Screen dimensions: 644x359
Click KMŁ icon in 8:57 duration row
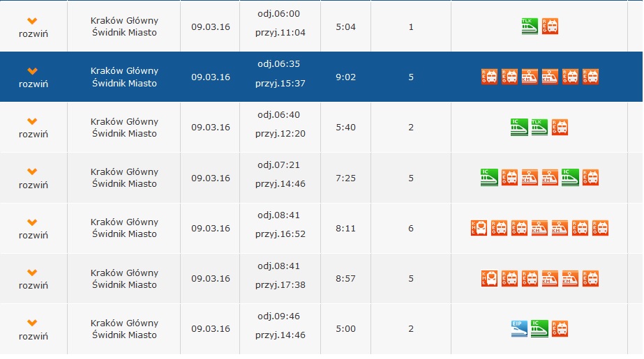point(489,278)
